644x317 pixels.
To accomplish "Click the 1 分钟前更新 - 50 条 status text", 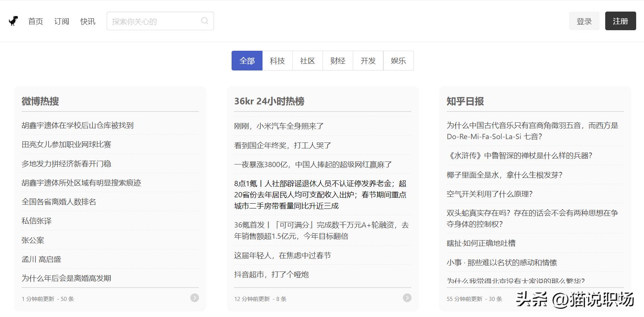I will point(48,299).
